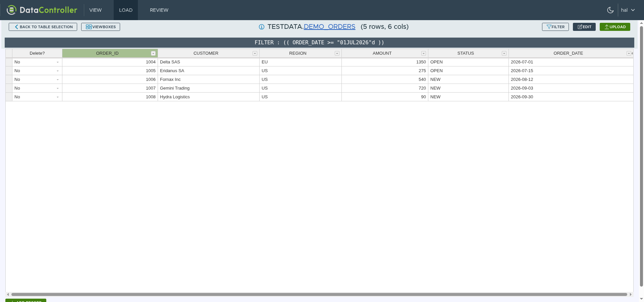The width and height of the screenshot is (644, 302).
Task: Click the filter expression bar text
Action: pos(319,43)
